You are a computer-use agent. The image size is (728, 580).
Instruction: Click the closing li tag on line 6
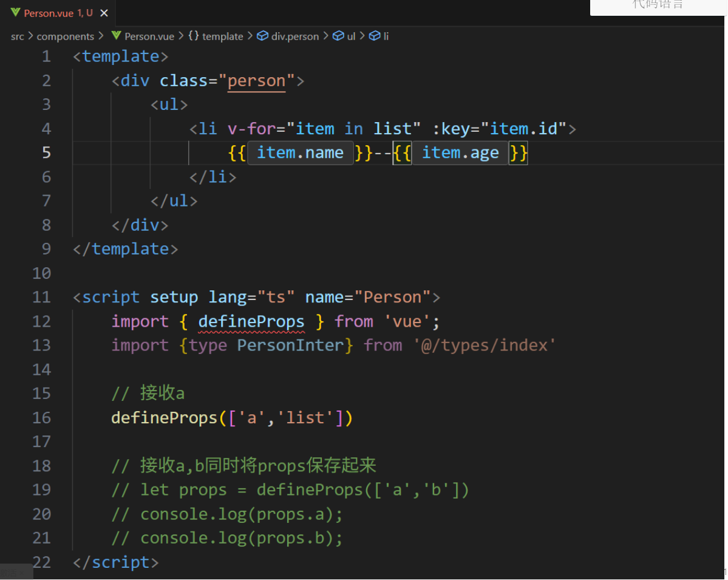[x=213, y=177]
